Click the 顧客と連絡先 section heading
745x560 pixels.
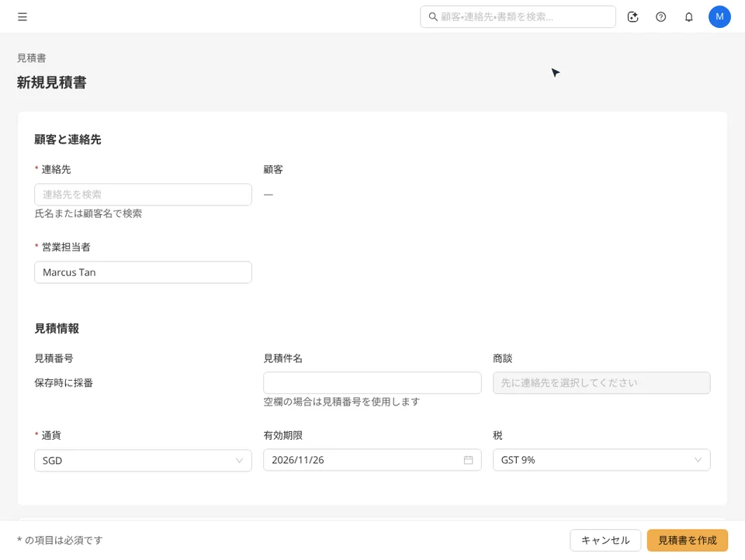click(68, 140)
